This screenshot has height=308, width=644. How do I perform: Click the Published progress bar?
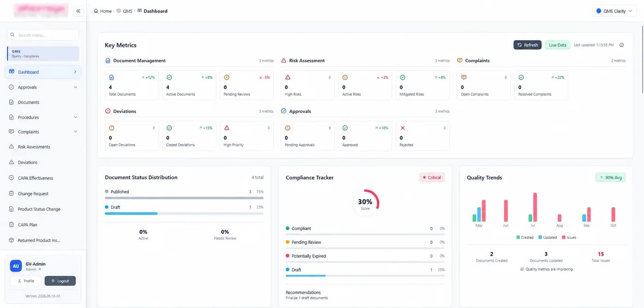[x=184, y=198]
